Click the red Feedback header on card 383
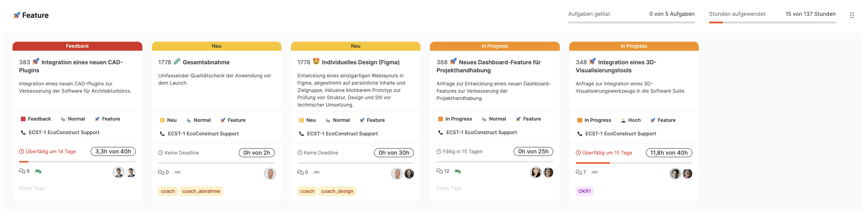The image size is (868, 216). [77, 46]
